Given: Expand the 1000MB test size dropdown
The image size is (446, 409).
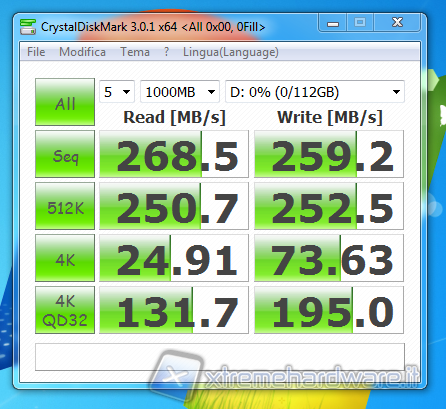Looking at the screenshot, I should coord(180,92).
